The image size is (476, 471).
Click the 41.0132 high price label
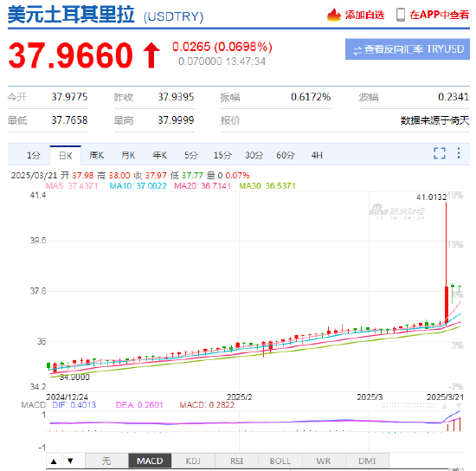pos(431,197)
